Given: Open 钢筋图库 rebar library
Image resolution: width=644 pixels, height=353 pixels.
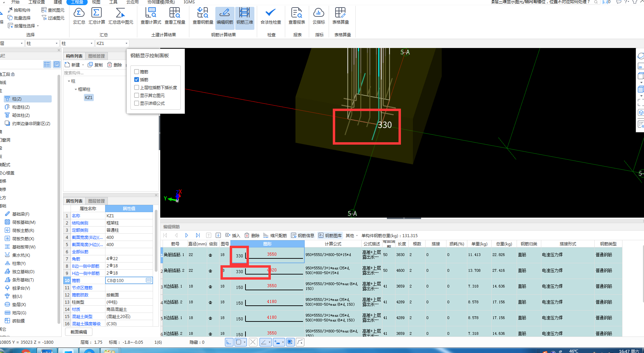Looking at the screenshot, I should click(330, 235).
